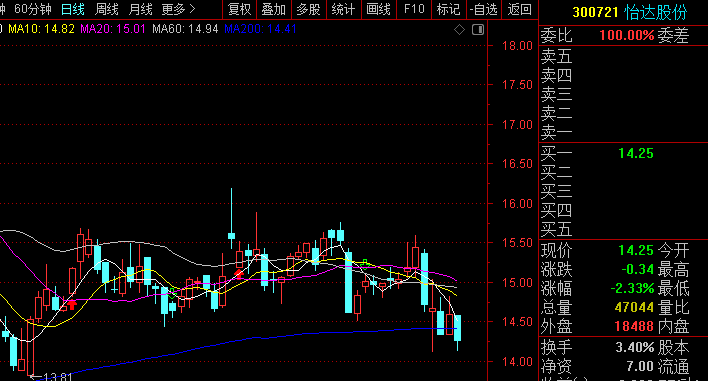Open the 月线 monthly chart
This screenshot has height=381, width=708.
(140, 9)
